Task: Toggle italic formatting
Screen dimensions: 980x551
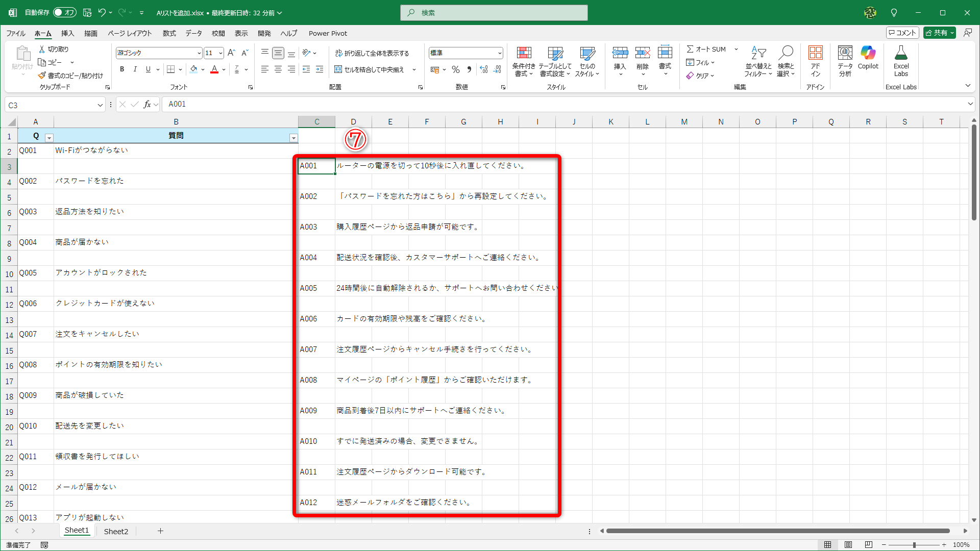Action: [135, 69]
